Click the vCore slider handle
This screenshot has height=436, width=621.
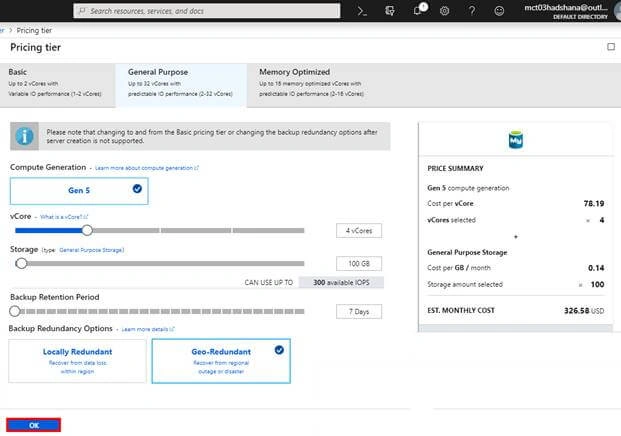coord(87,230)
